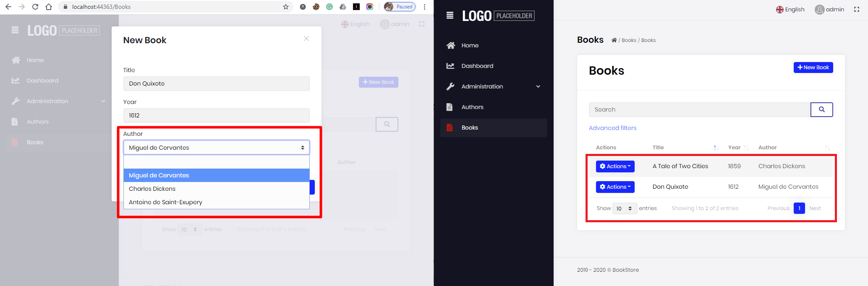Click the Year field containing 1612

click(x=217, y=115)
